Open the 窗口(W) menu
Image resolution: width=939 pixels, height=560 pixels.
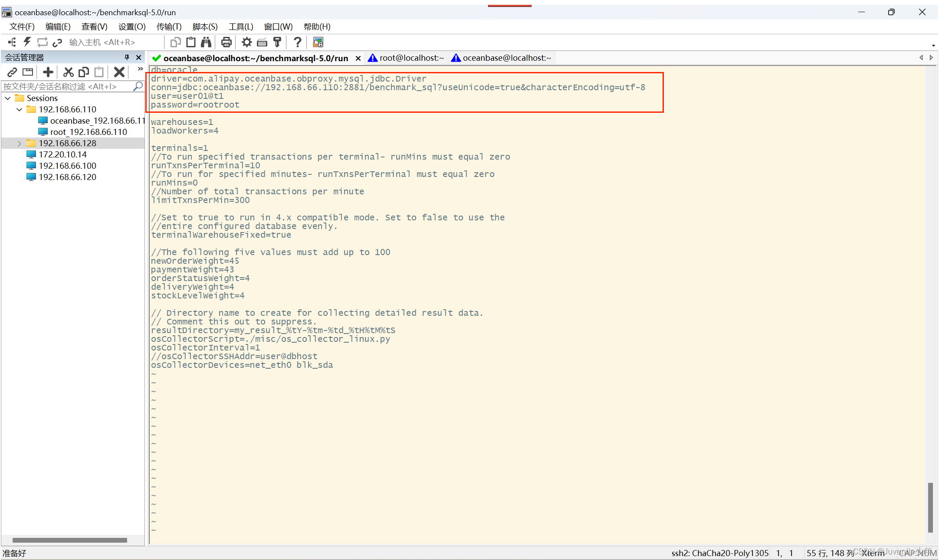tap(278, 27)
